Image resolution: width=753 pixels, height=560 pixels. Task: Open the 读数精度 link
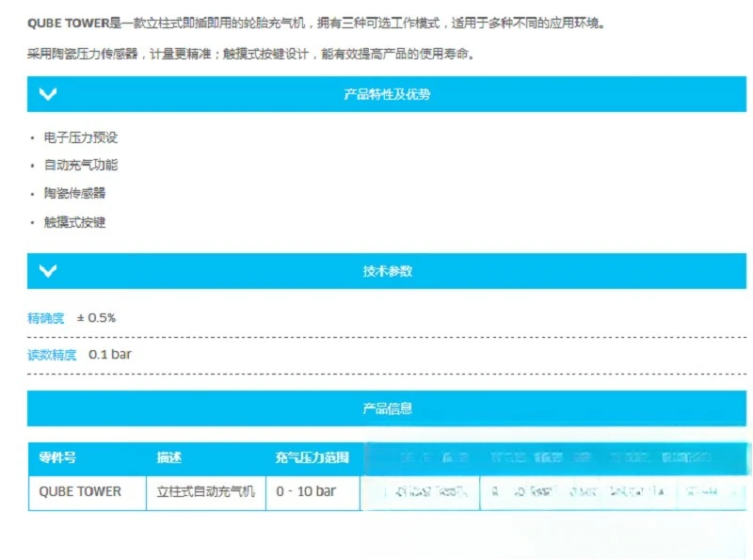coord(52,355)
